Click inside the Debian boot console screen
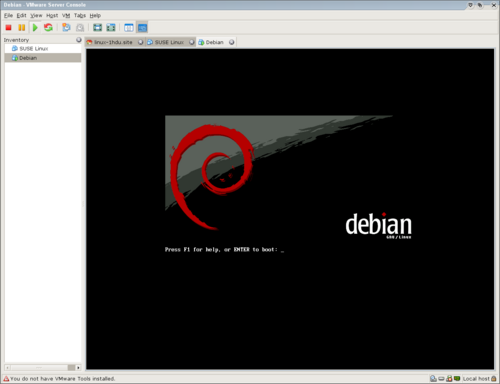The image size is (500, 384). click(290, 209)
